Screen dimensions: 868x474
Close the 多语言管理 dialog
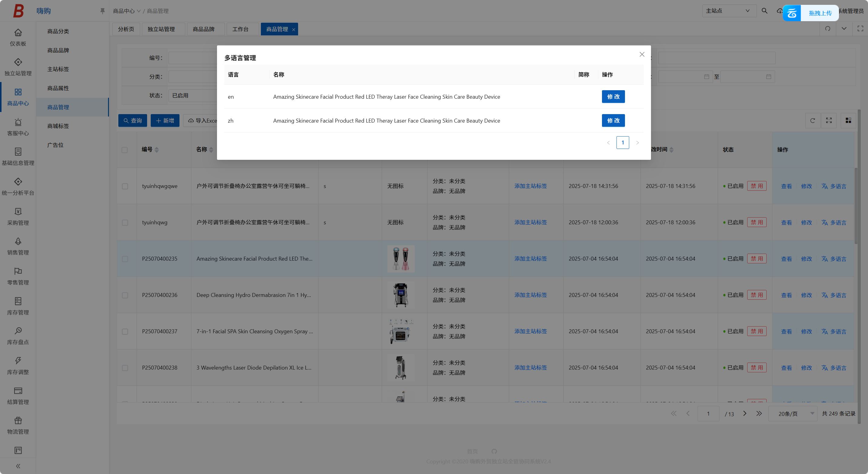click(642, 54)
